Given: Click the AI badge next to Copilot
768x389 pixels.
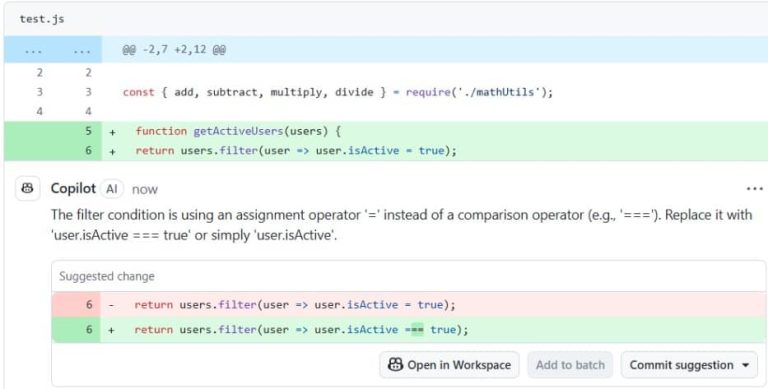Looking at the screenshot, I should pyautogui.click(x=112, y=189).
